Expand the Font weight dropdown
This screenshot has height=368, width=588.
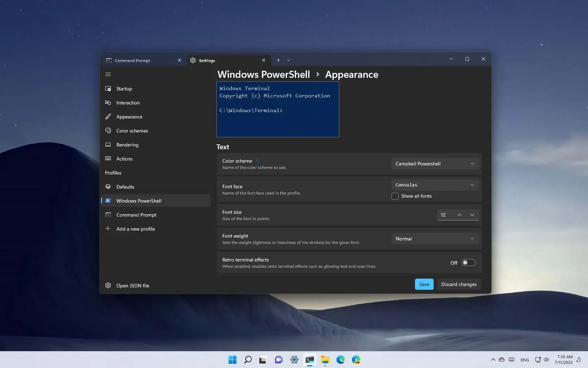[435, 239]
